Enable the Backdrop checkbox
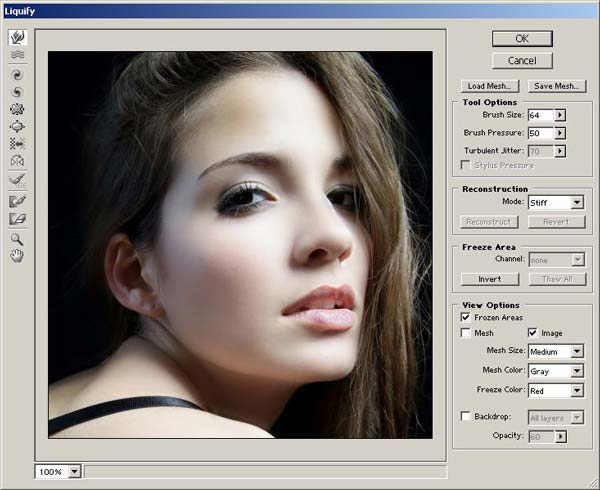600x490 pixels. [x=466, y=415]
